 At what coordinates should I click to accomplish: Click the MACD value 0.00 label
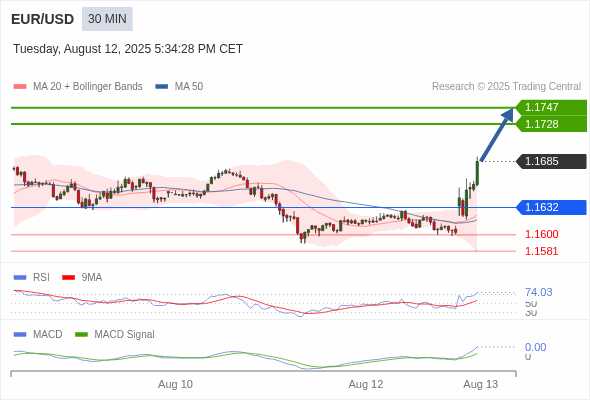pos(535,347)
